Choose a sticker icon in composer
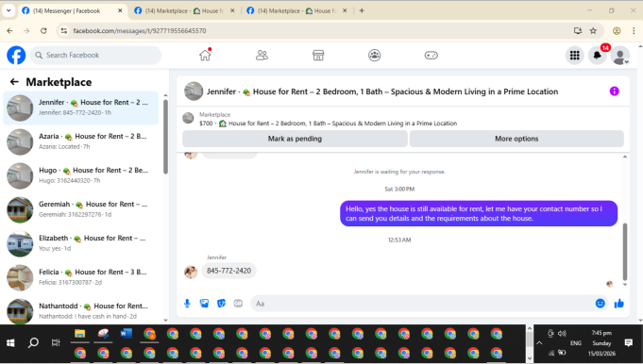643x364 pixels. point(221,304)
